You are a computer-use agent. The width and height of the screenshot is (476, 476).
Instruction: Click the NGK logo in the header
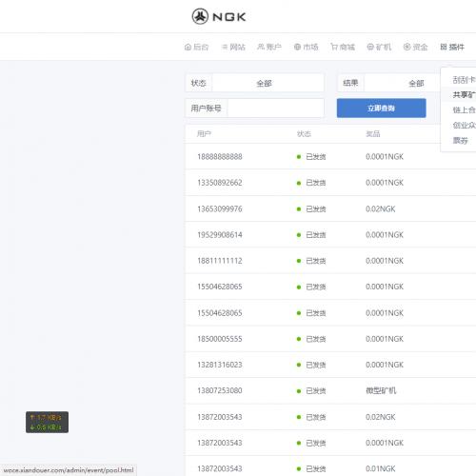[x=219, y=16]
